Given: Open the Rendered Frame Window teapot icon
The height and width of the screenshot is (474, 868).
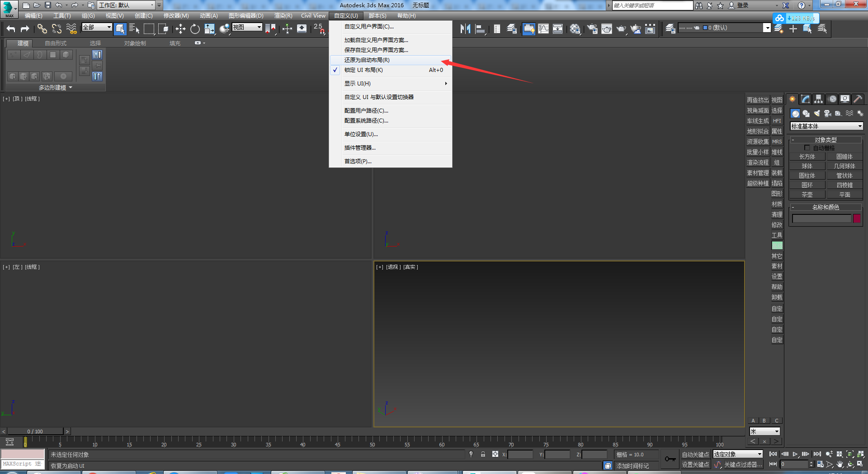Looking at the screenshot, I should click(606, 29).
